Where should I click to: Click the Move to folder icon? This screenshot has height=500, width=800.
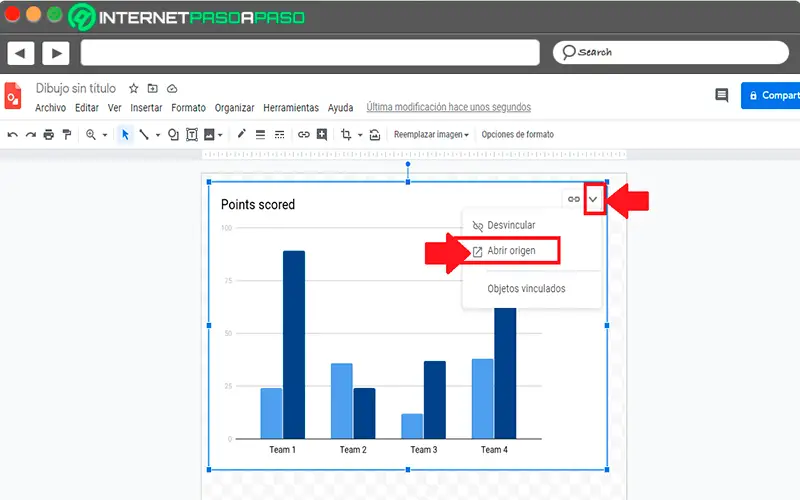(153, 88)
